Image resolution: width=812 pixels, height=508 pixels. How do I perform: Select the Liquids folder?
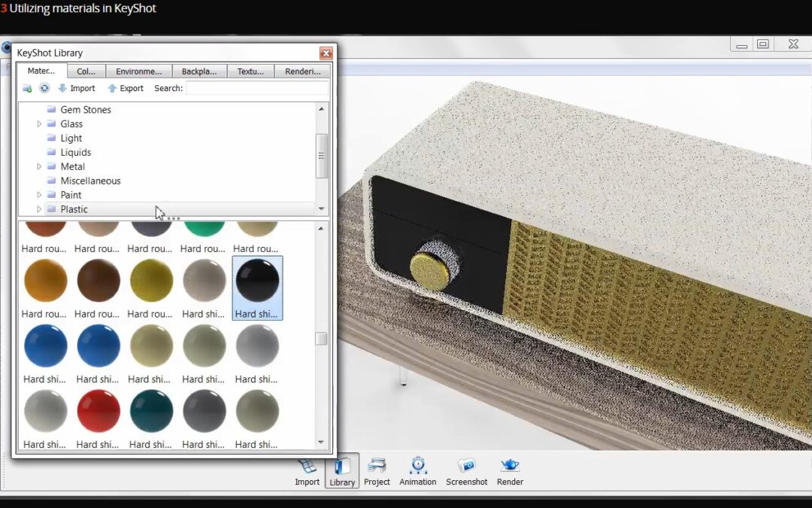76,152
